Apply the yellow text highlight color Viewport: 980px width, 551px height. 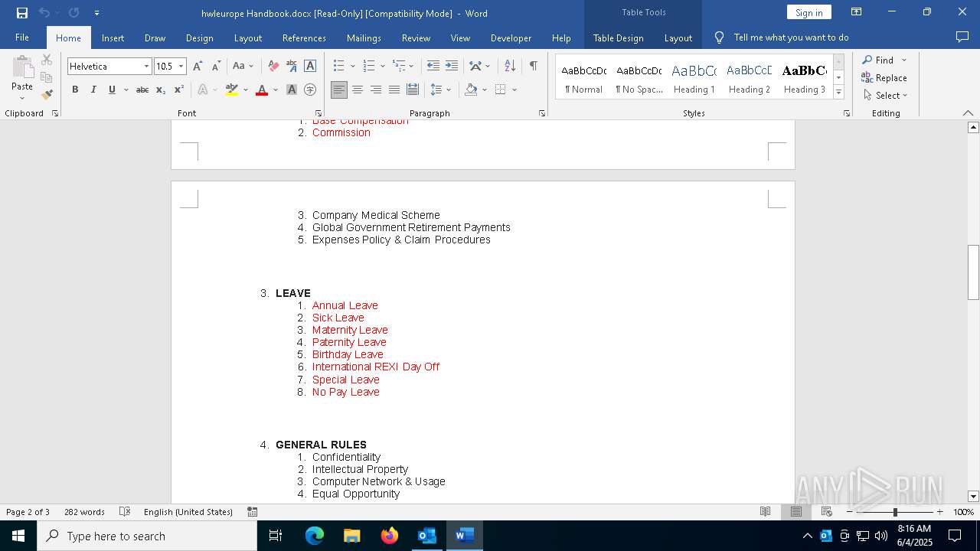pyautogui.click(x=232, y=90)
